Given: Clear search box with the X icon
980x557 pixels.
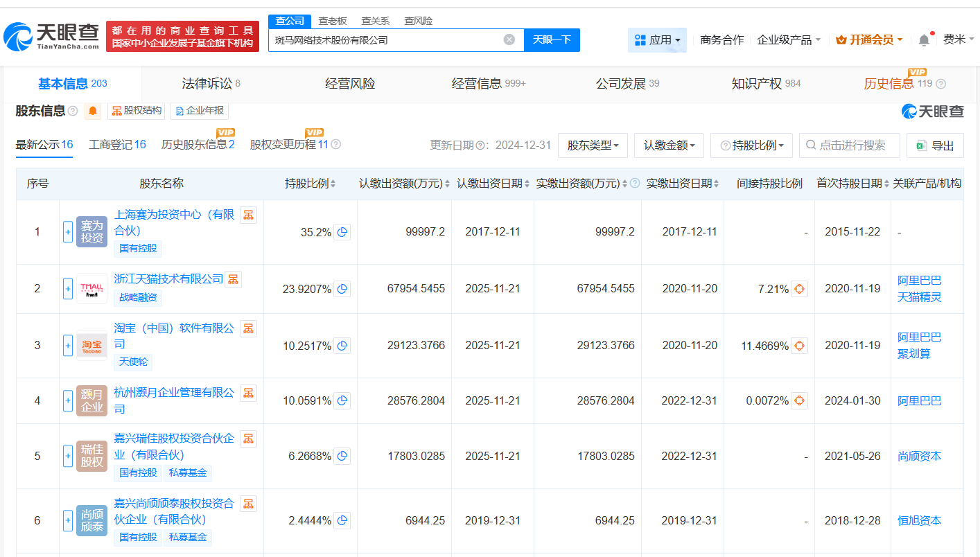Looking at the screenshot, I should [509, 39].
